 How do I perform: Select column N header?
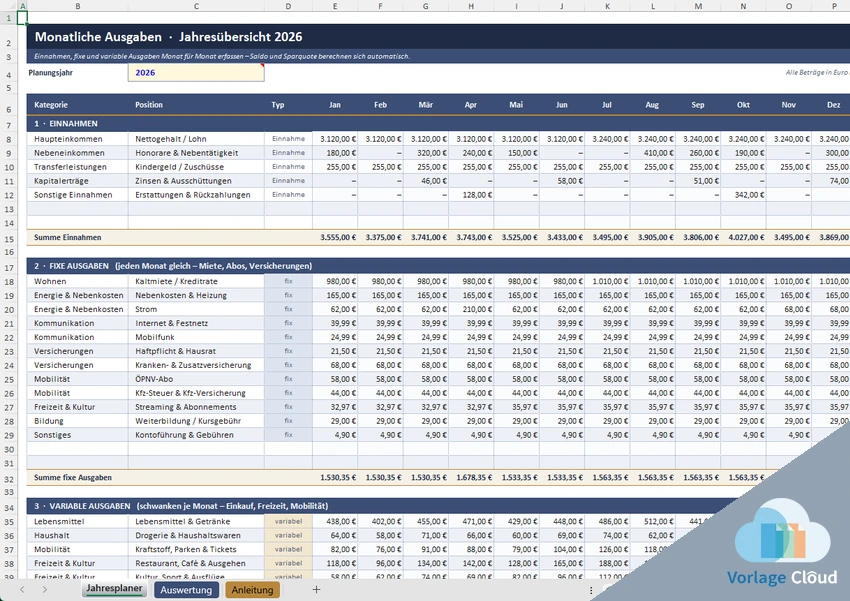(743, 7)
